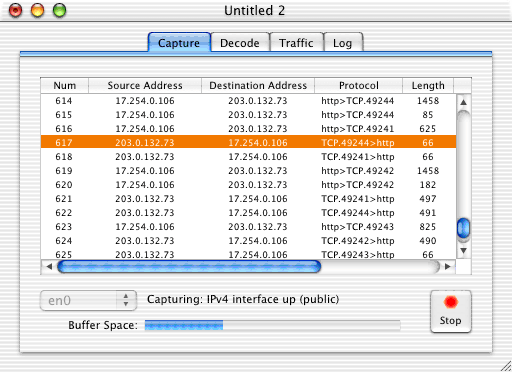Screen dimensions: 512x372
Task: Select highlighted packet row 617
Action: click(248, 142)
